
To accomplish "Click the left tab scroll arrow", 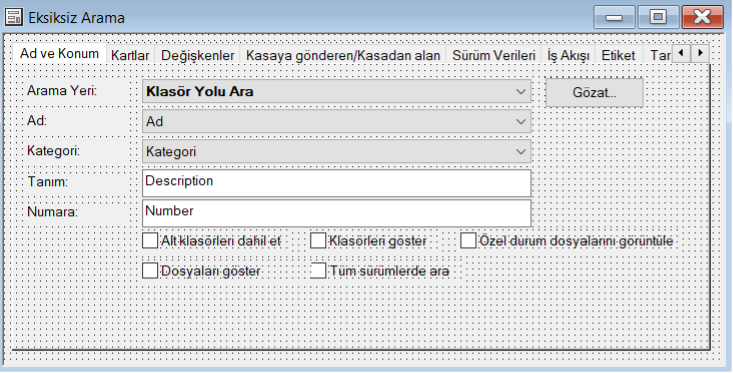I will point(681,53).
